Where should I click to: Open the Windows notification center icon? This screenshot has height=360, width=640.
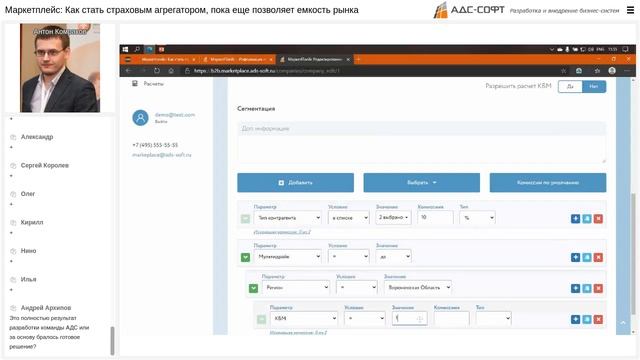coord(625,49)
